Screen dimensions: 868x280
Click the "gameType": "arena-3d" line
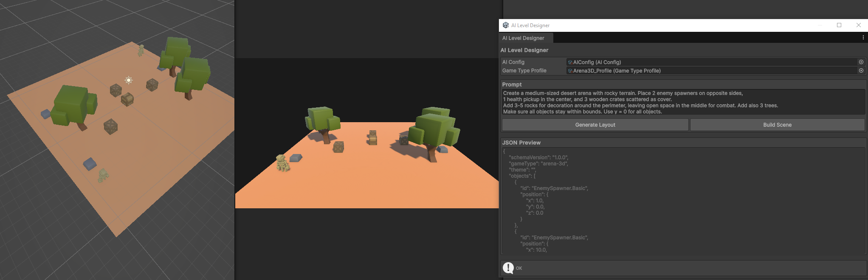click(x=538, y=163)
